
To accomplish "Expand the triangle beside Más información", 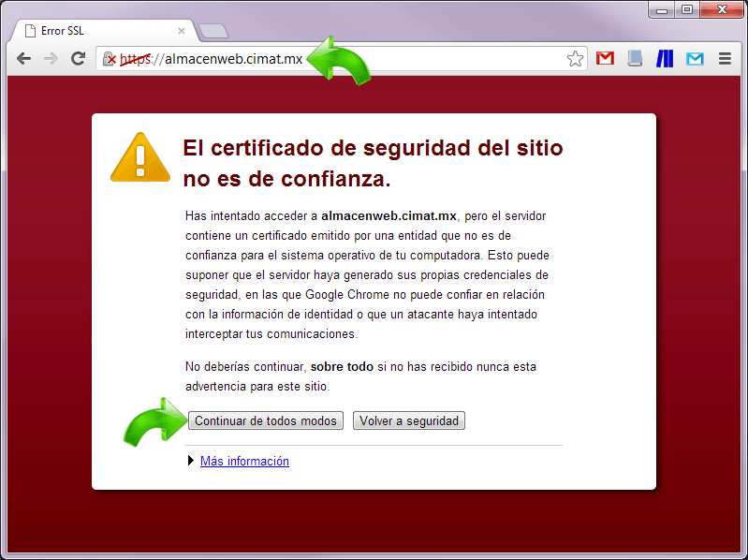I will 192,461.
